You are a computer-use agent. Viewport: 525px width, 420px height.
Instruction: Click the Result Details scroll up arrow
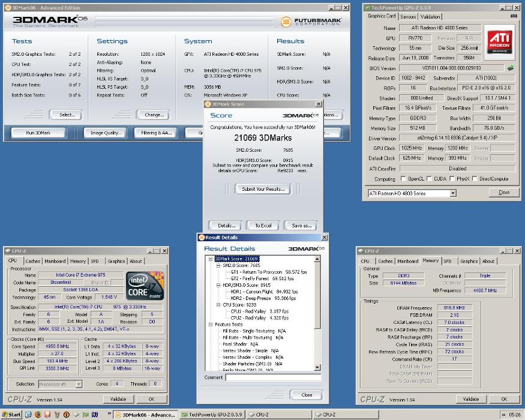318,259
